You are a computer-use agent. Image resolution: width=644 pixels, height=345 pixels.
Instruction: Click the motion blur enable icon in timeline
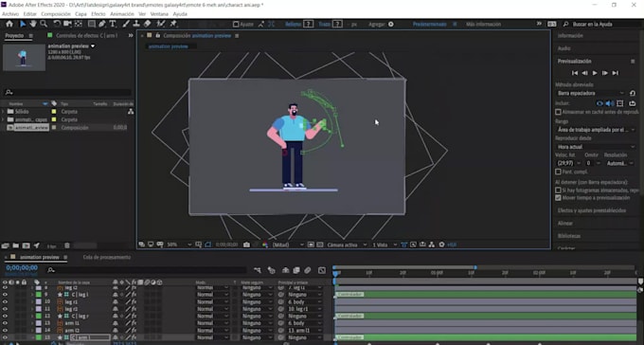(x=308, y=270)
